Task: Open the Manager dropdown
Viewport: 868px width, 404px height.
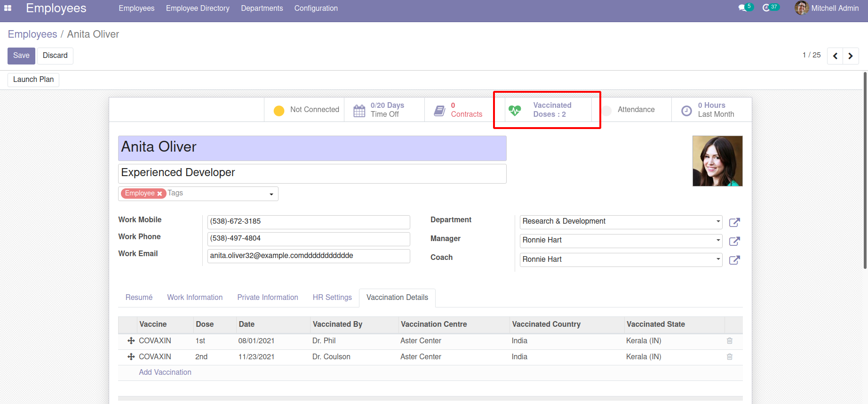Action: point(718,240)
